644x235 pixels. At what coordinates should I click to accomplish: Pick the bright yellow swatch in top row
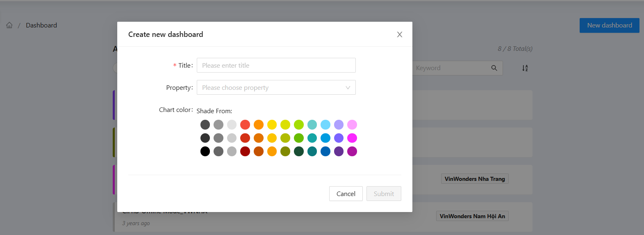(272, 125)
